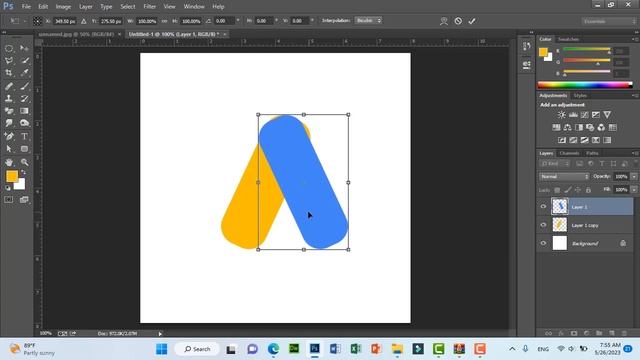Select the Hand tool
This screenshot has height=360, width=640.
click(x=9, y=162)
